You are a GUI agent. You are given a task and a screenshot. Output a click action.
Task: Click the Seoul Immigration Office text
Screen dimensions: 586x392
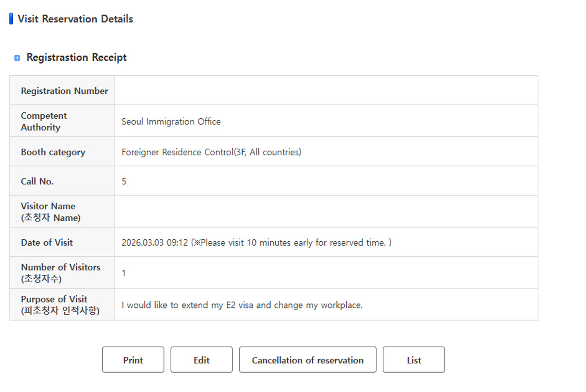171,122
